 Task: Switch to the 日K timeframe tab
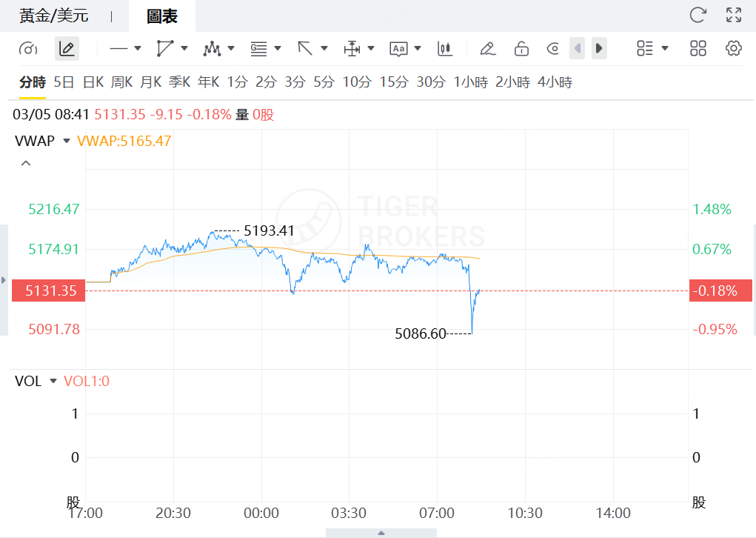point(93,82)
